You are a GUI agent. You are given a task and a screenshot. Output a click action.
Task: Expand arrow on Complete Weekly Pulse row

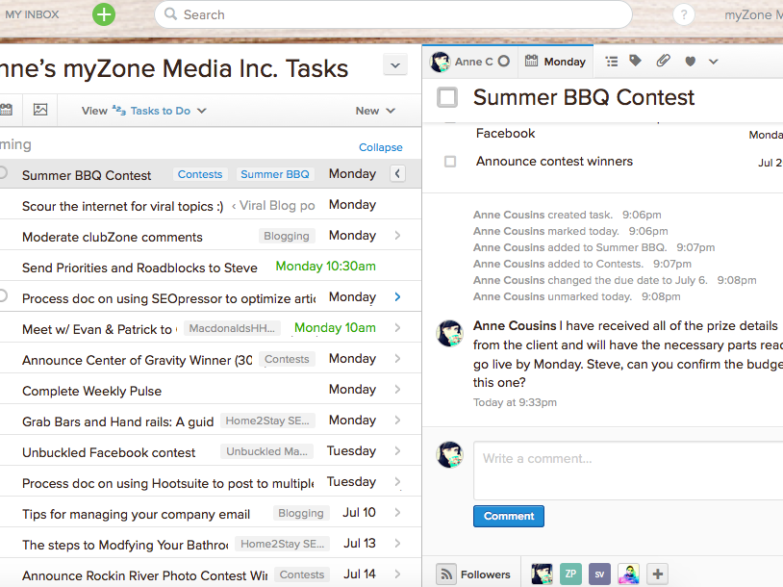tap(397, 389)
